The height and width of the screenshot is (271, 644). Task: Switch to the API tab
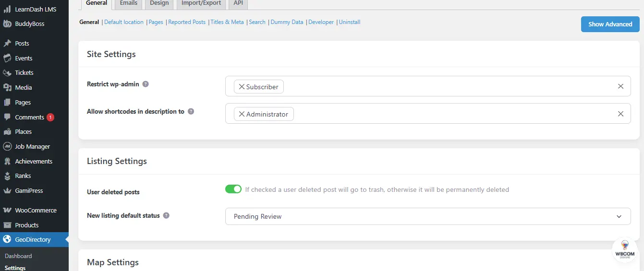(238, 4)
